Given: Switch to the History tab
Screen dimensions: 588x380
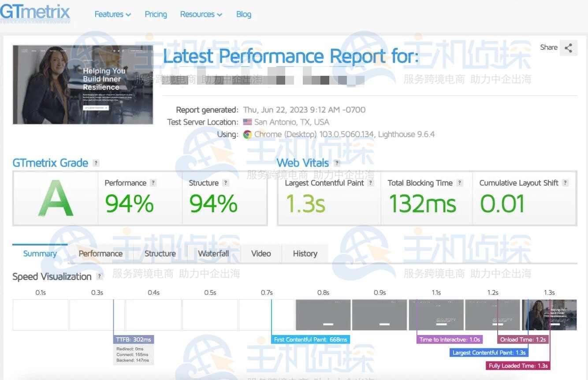Looking at the screenshot, I should [x=305, y=253].
